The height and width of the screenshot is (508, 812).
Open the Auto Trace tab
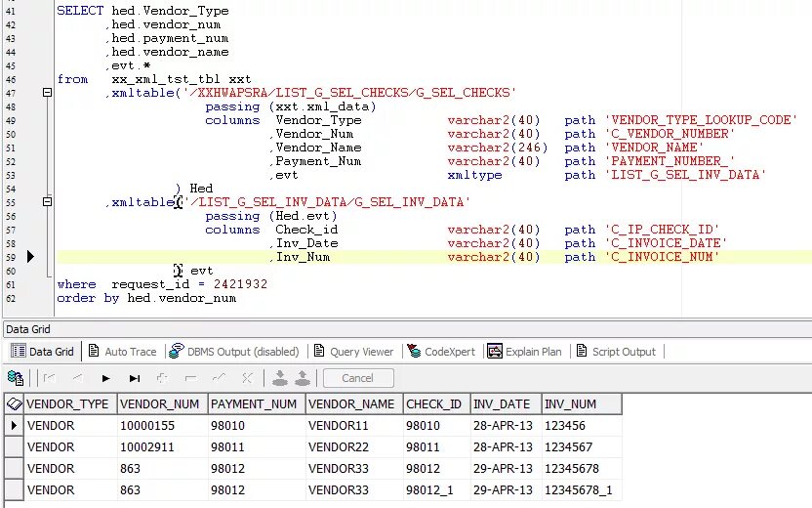click(122, 352)
